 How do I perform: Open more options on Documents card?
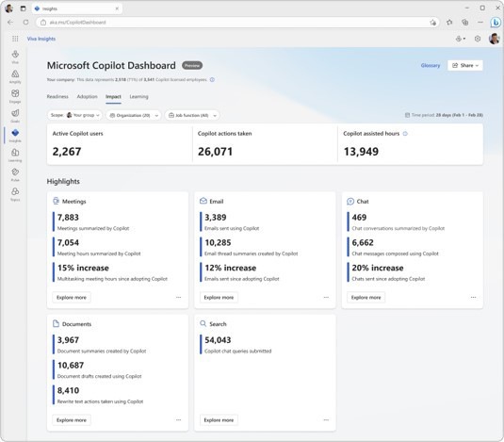pos(178,419)
